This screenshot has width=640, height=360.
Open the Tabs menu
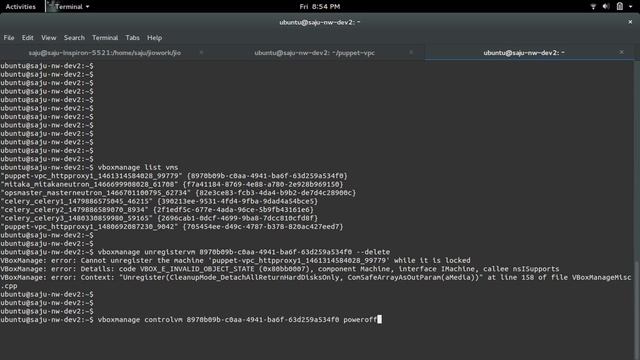click(132, 38)
